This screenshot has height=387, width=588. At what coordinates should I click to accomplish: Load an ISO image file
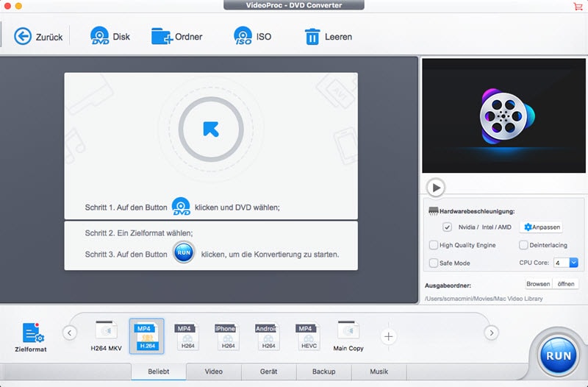[x=243, y=36]
